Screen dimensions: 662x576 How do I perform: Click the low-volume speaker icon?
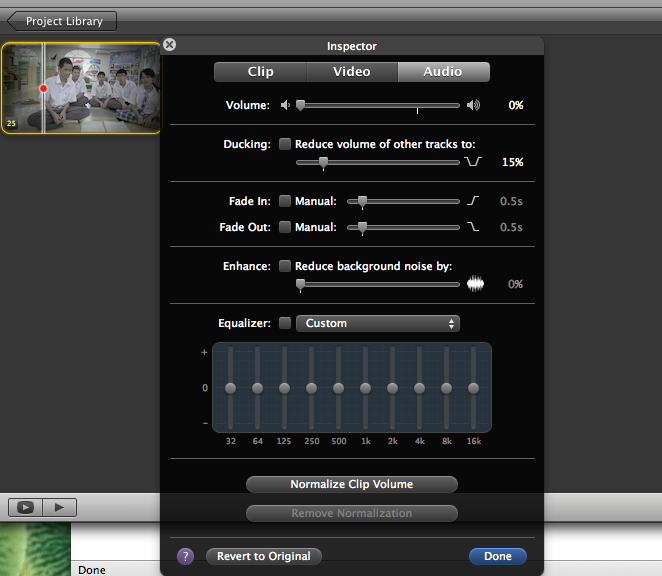point(285,105)
